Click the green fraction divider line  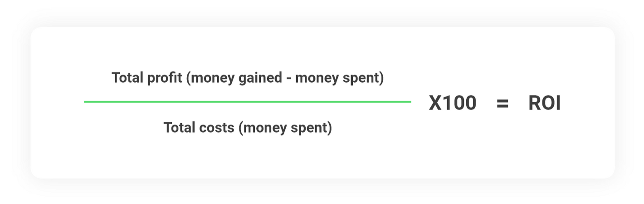[248, 102]
